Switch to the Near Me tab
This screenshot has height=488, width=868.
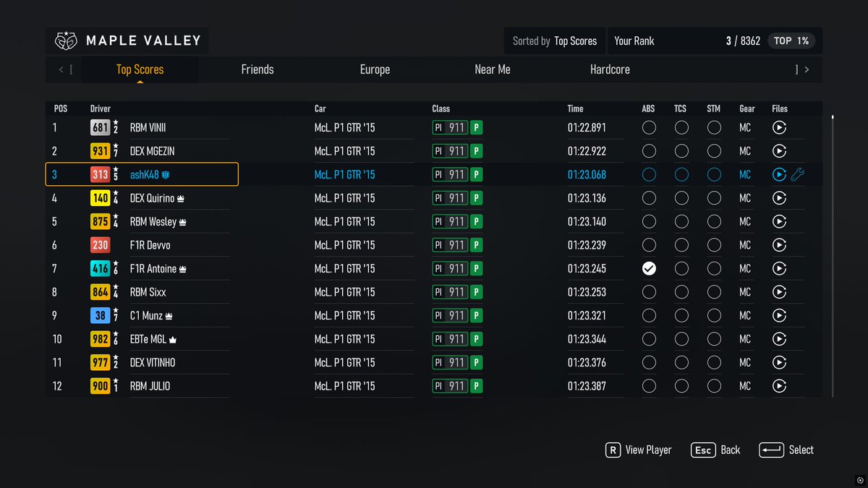(493, 69)
